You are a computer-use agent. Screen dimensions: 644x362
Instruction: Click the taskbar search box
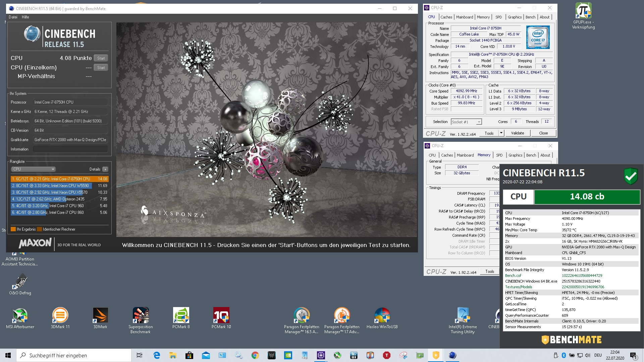click(x=74, y=355)
